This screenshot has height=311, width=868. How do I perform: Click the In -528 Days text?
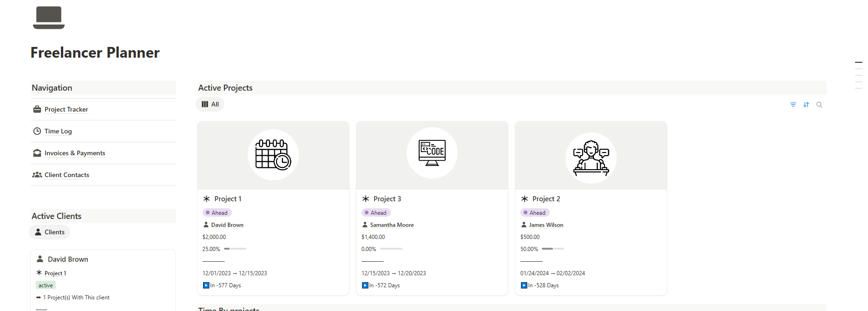[x=543, y=285]
